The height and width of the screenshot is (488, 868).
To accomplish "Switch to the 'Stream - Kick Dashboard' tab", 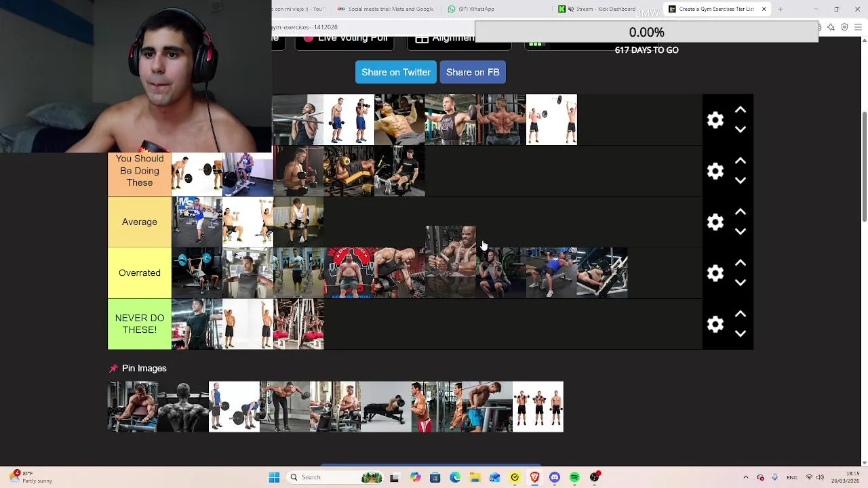I will (x=597, y=9).
